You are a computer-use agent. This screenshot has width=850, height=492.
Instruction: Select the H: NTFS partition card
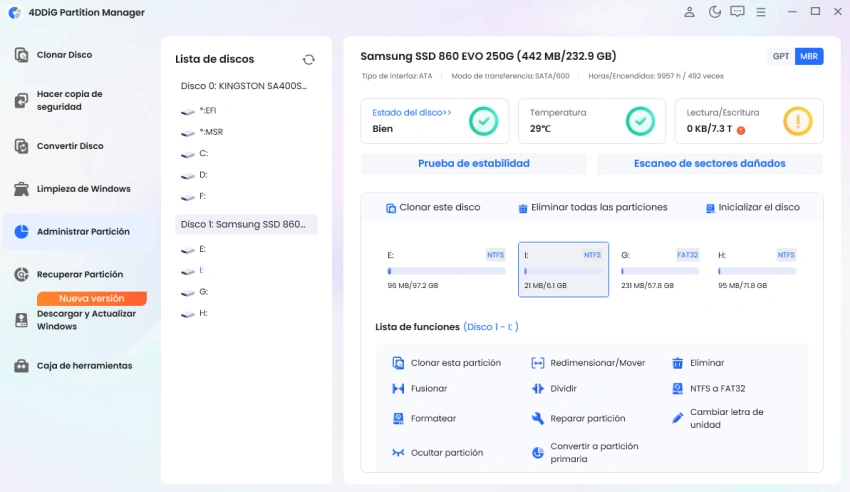click(x=757, y=269)
